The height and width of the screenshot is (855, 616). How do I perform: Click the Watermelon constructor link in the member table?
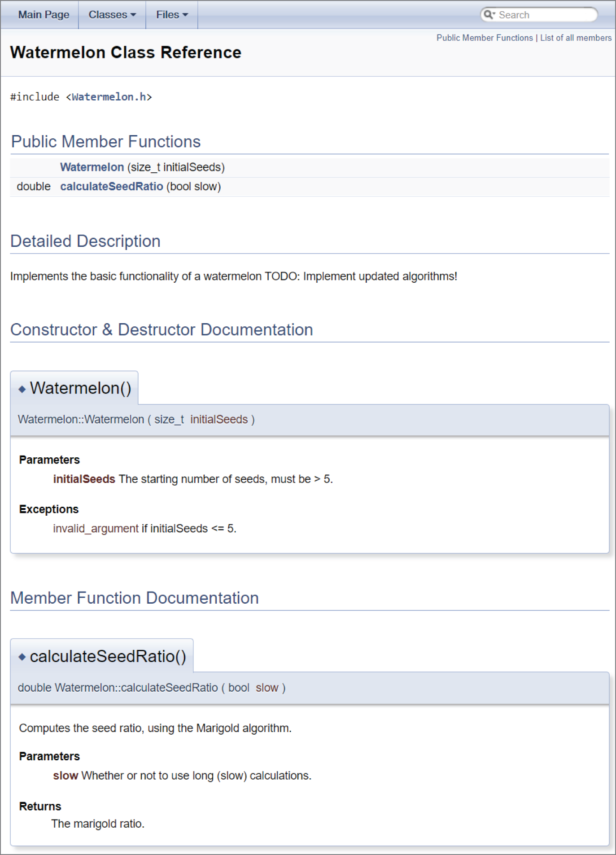pyautogui.click(x=92, y=167)
